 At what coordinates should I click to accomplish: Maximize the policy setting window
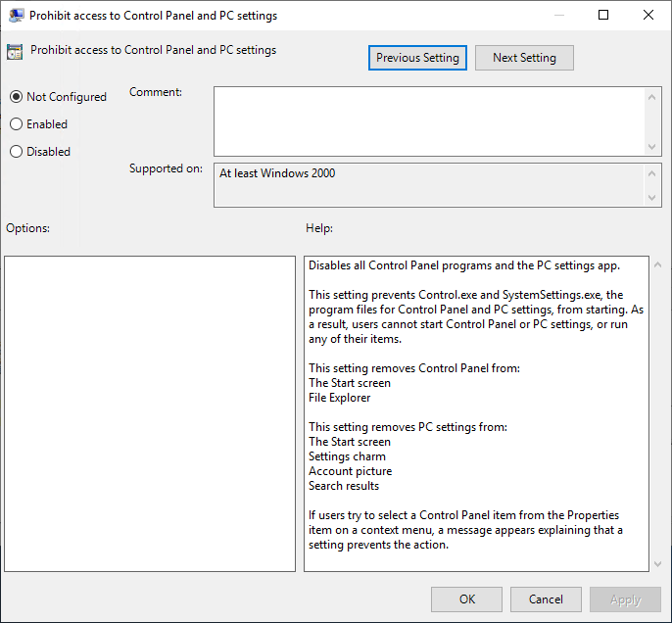pyautogui.click(x=603, y=16)
